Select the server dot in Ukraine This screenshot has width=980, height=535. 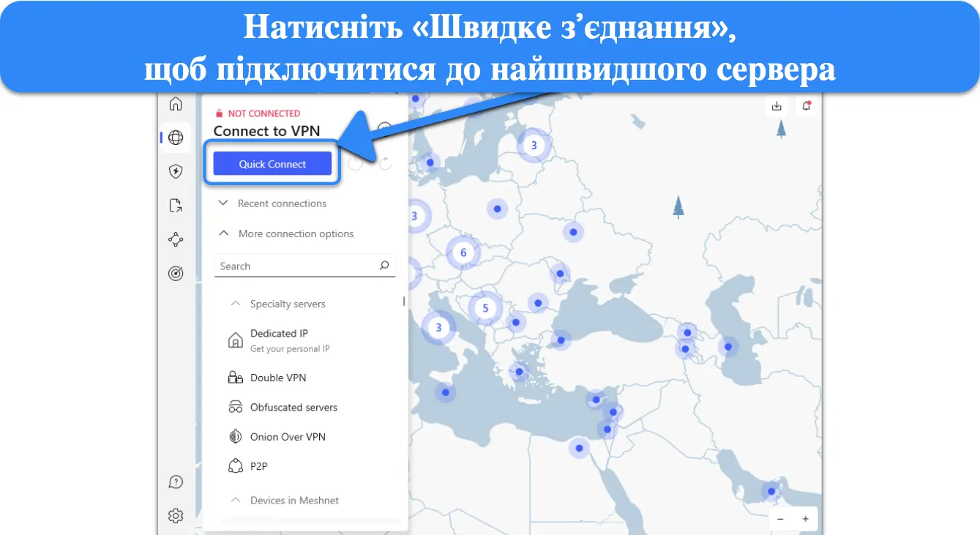[x=573, y=232]
